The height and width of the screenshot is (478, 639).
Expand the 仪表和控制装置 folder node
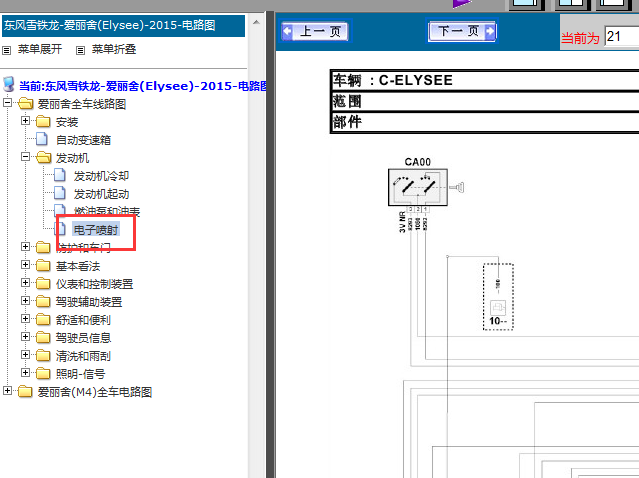coord(25,282)
